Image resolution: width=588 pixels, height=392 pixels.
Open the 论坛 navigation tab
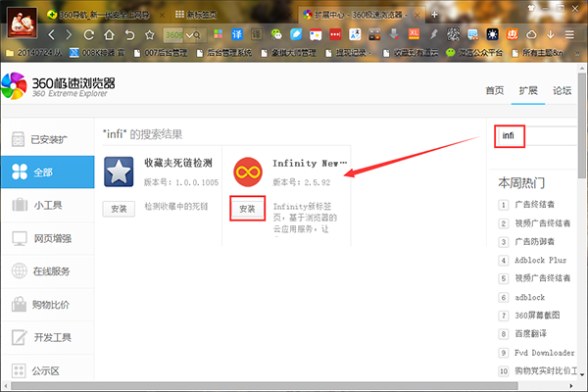coord(562,90)
